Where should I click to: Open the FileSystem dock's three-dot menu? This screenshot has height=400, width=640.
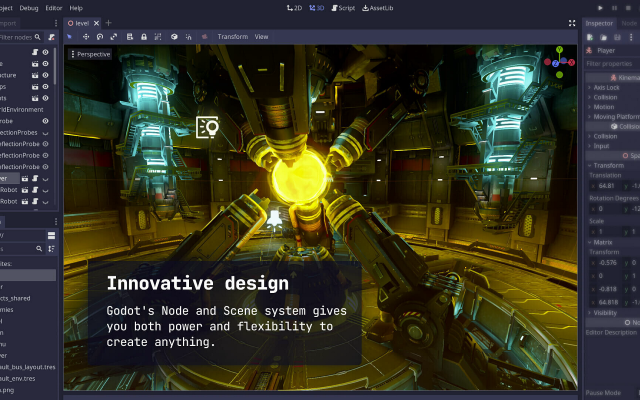click(x=56, y=222)
